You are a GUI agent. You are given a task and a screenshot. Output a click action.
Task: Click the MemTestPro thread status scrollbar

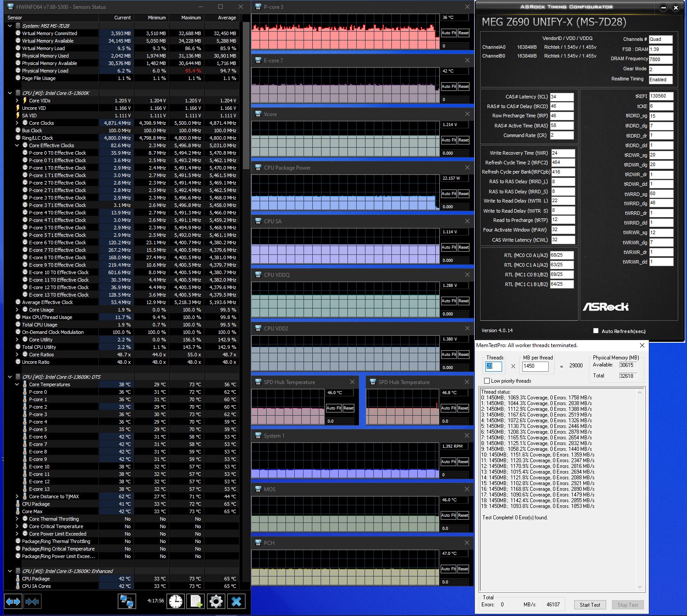tap(640, 489)
